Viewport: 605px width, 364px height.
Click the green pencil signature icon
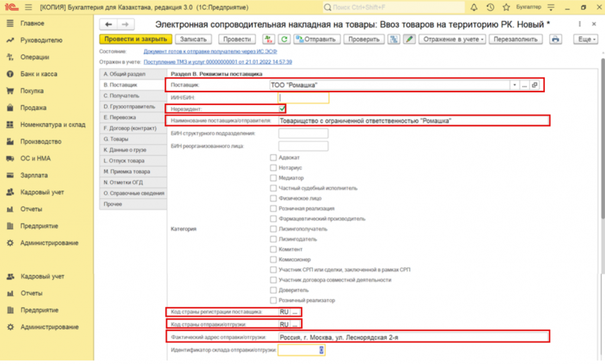point(409,39)
